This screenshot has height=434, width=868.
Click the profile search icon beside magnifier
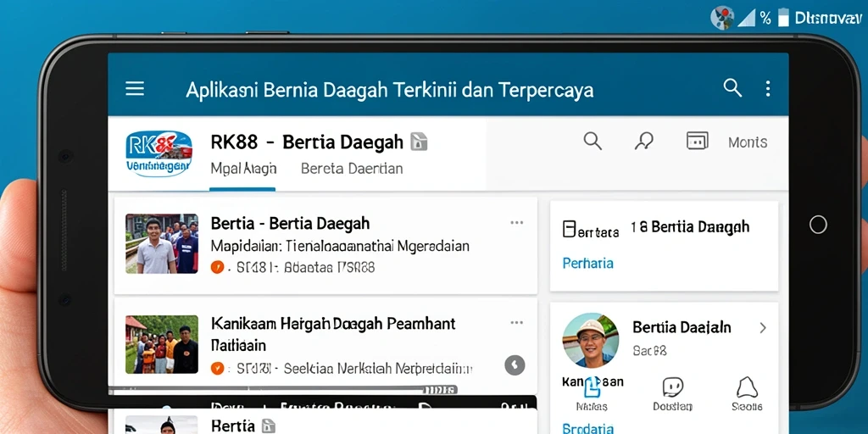(644, 142)
